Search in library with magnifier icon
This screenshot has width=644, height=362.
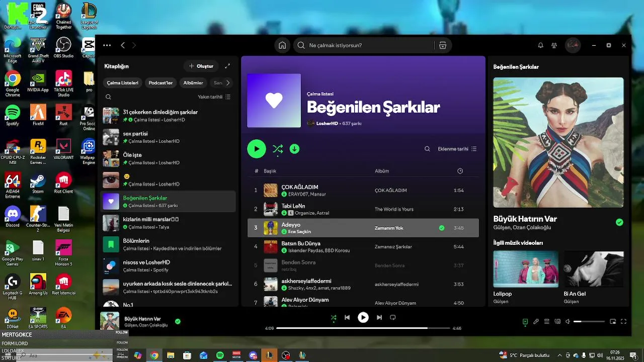tap(108, 97)
